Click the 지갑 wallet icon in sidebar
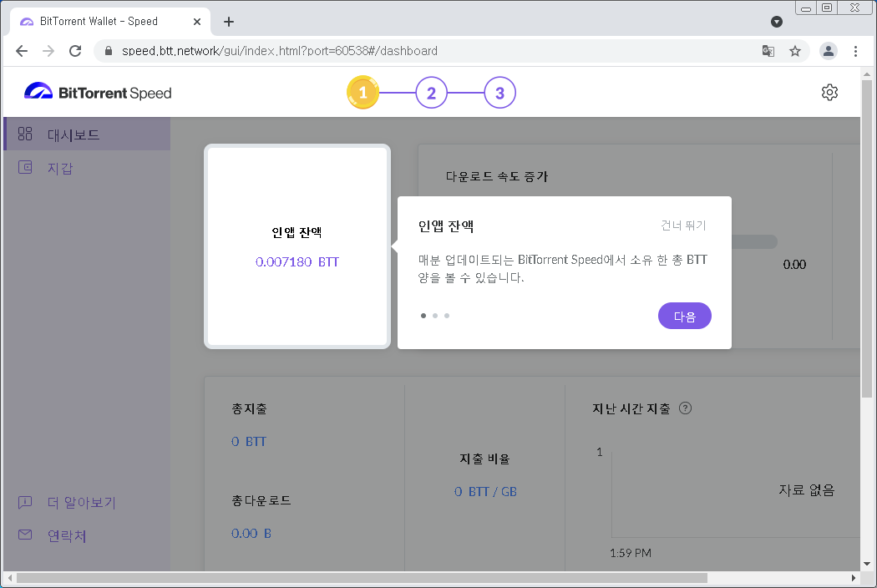Screen dimensions: 877x588 point(25,167)
